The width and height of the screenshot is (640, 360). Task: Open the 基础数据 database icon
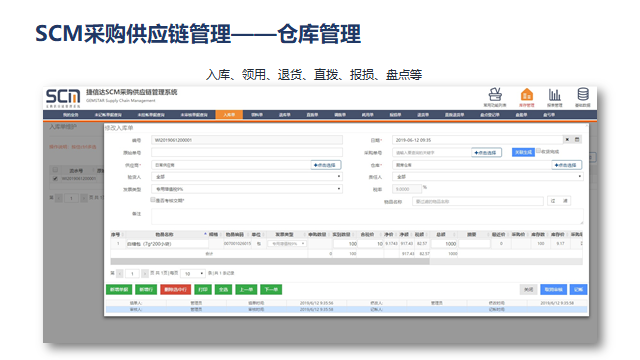[x=583, y=94]
